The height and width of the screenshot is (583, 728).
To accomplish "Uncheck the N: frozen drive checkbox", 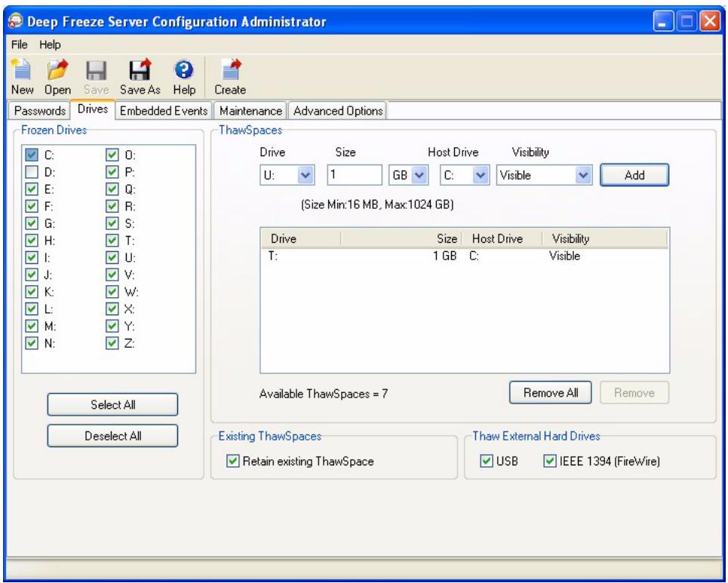I will click(x=32, y=343).
